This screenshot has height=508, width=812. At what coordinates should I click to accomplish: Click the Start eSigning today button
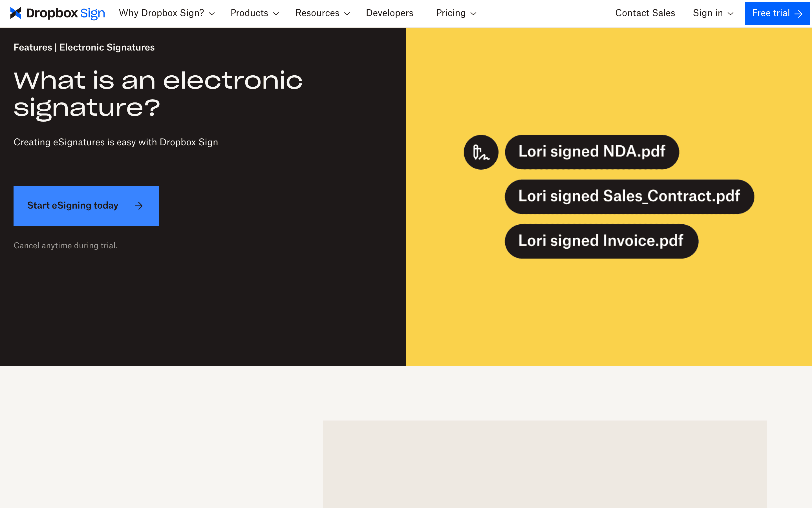click(x=86, y=206)
